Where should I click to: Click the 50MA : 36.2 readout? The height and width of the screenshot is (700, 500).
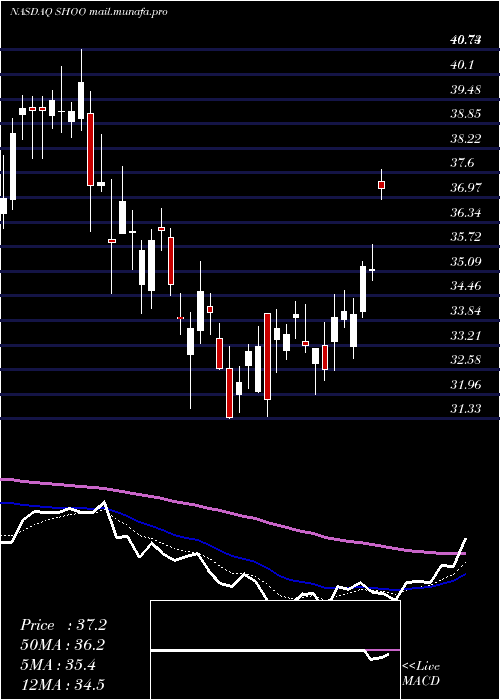tap(63, 646)
